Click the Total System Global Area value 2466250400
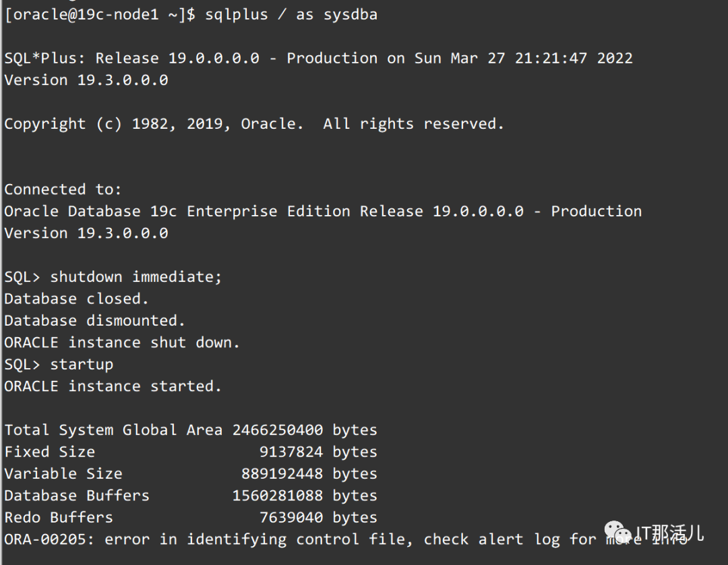Viewport: 728px width, 565px height. [277, 429]
